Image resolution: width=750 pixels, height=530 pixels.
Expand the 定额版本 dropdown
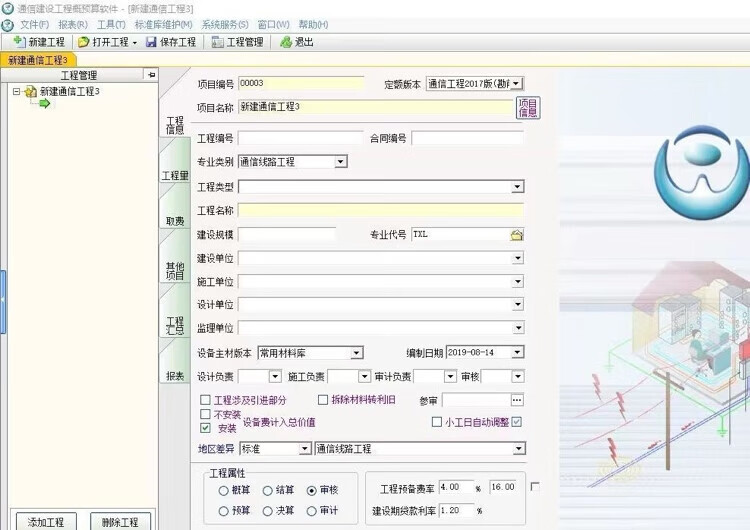tap(517, 84)
